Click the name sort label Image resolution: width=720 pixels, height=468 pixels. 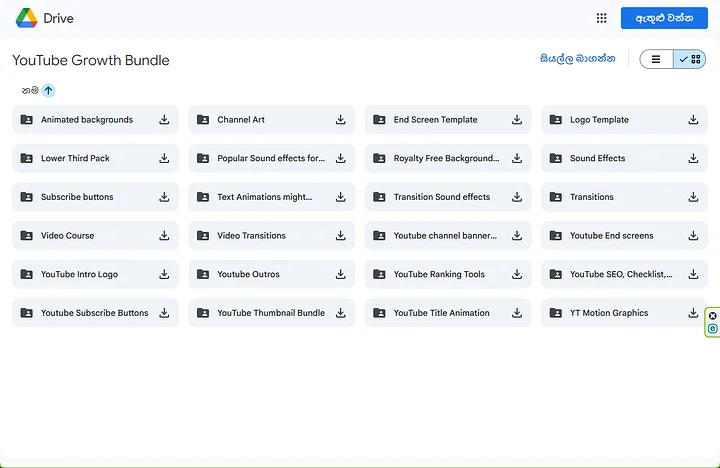(30, 90)
